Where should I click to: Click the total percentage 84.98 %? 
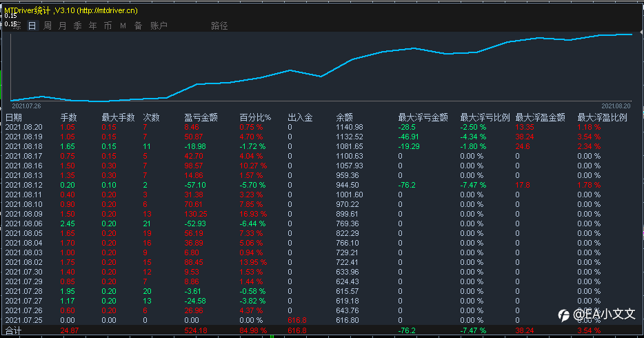pos(253,330)
